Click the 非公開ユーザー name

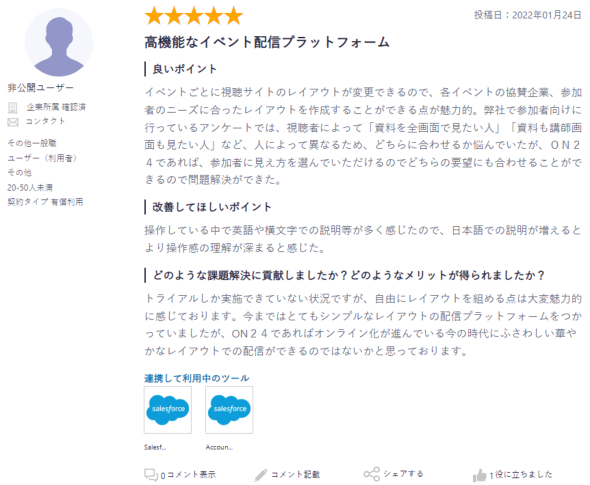41,88
